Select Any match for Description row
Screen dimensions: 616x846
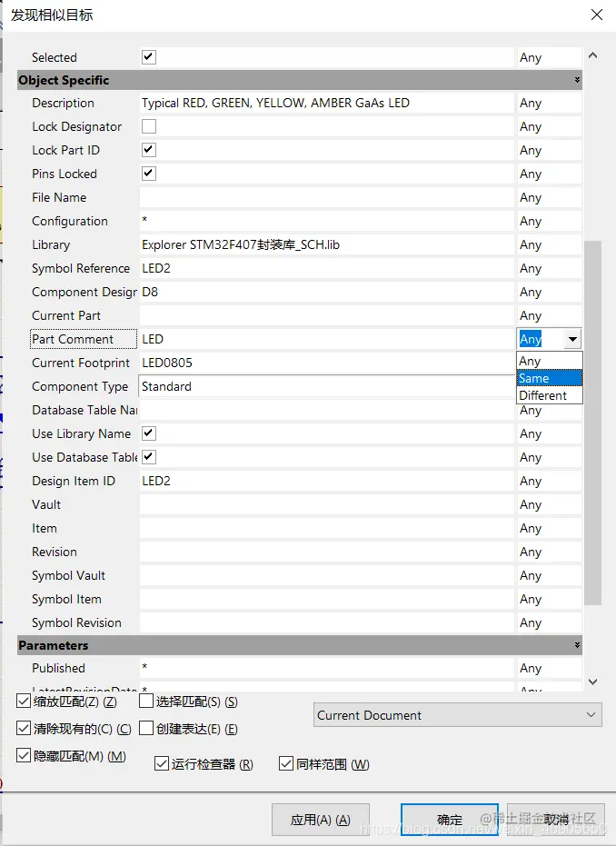pyautogui.click(x=549, y=103)
